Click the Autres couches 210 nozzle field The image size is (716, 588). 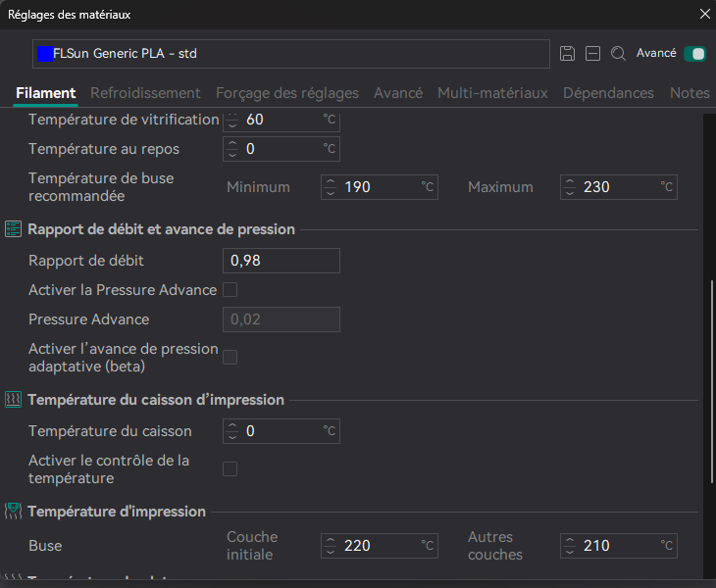(619, 546)
